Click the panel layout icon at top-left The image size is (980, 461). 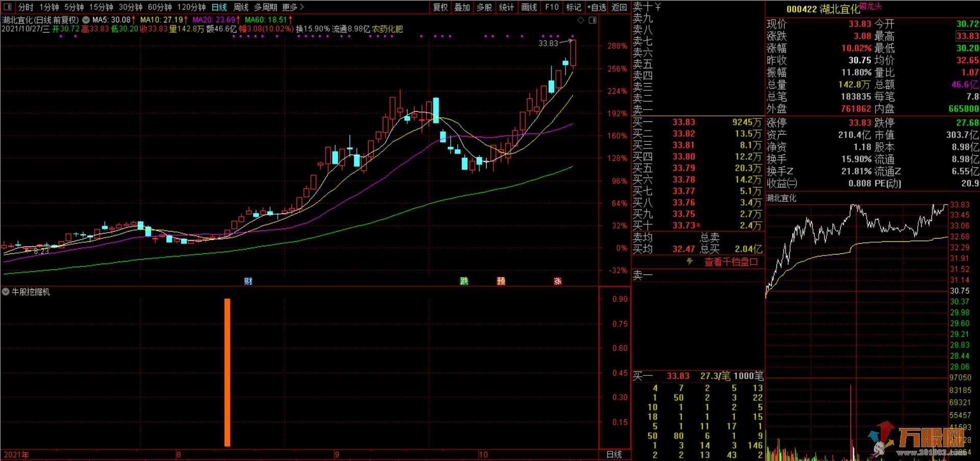(x=7, y=7)
